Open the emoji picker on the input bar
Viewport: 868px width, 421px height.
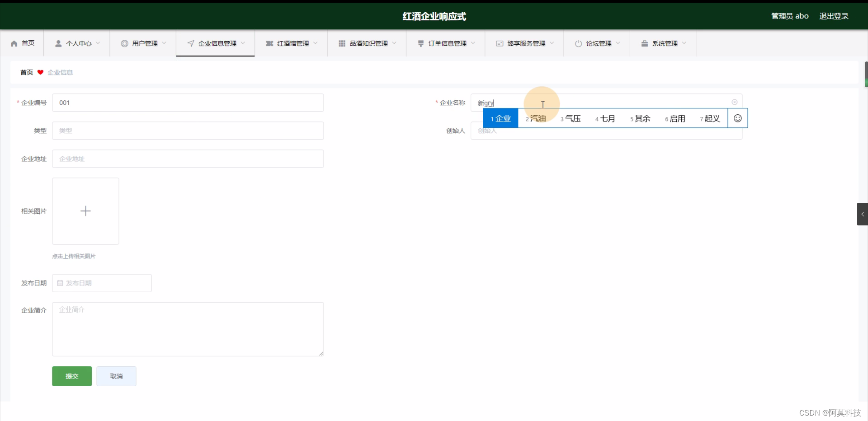coord(737,118)
